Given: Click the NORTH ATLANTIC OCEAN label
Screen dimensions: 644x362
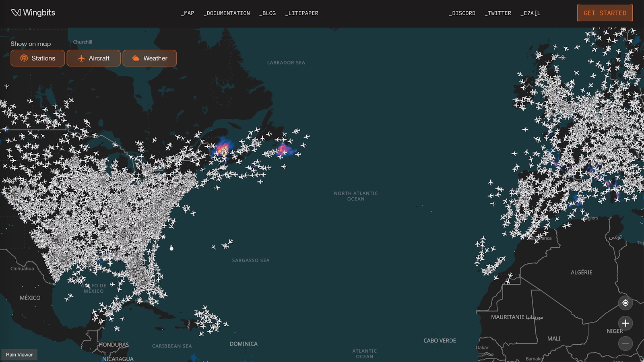Looking at the screenshot, I should click(356, 196).
